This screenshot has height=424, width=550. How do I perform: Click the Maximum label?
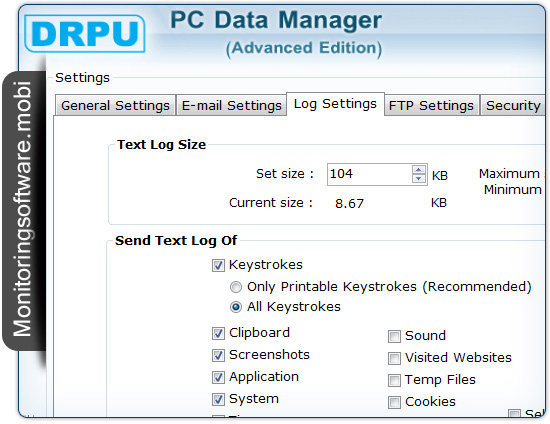pyautogui.click(x=509, y=174)
